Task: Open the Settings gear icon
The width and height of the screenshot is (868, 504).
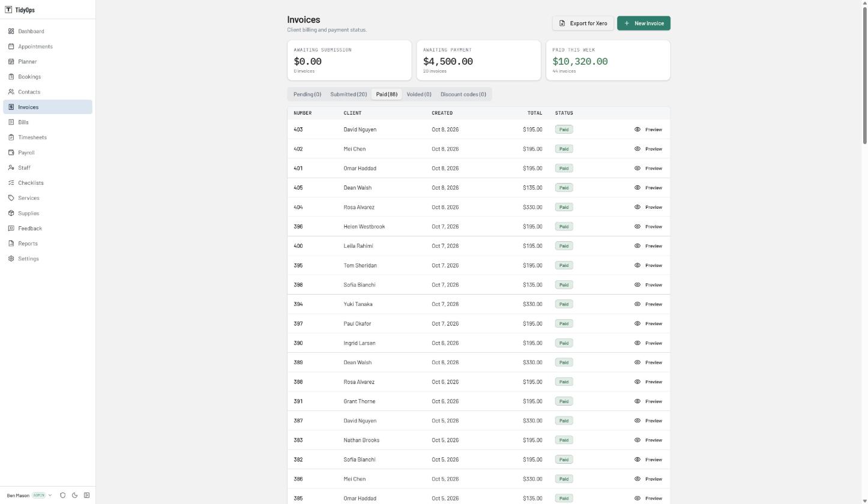Action: (11, 259)
